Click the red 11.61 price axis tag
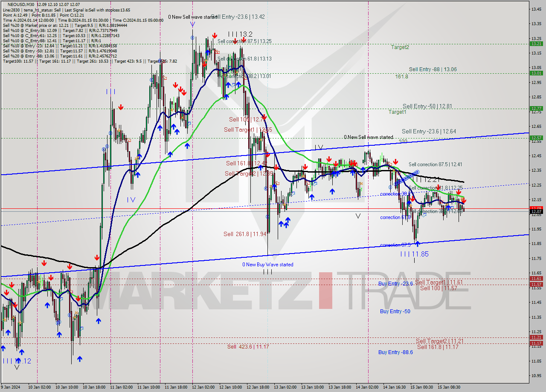Screen dimensions: 546x392 click(536, 278)
